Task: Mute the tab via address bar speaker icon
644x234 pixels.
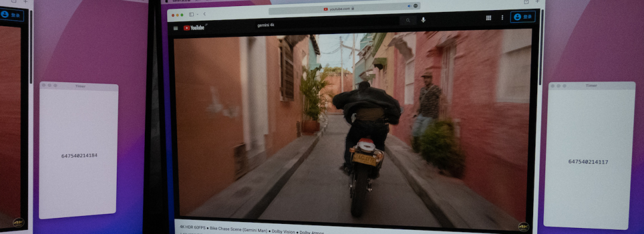Action: [x=409, y=6]
